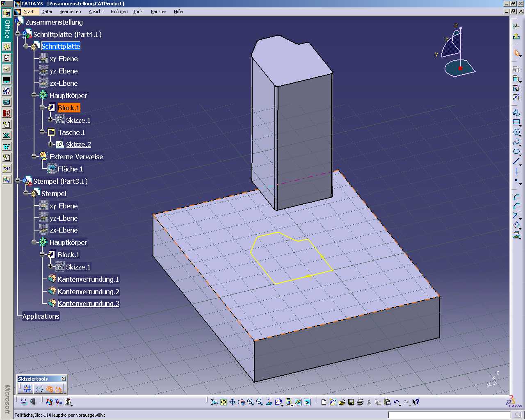The image size is (525, 420).
Task: Click the Save diskette icon
Action: tap(351, 402)
